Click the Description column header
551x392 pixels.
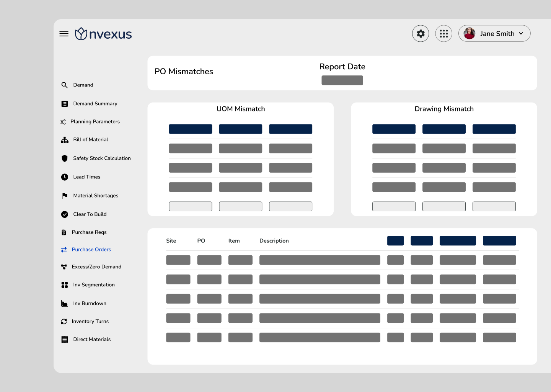coord(274,241)
